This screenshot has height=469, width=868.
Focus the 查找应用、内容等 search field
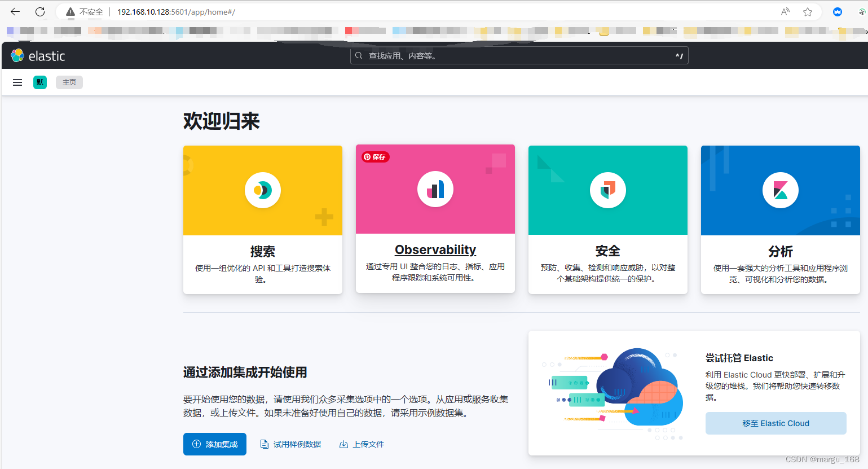click(x=519, y=55)
